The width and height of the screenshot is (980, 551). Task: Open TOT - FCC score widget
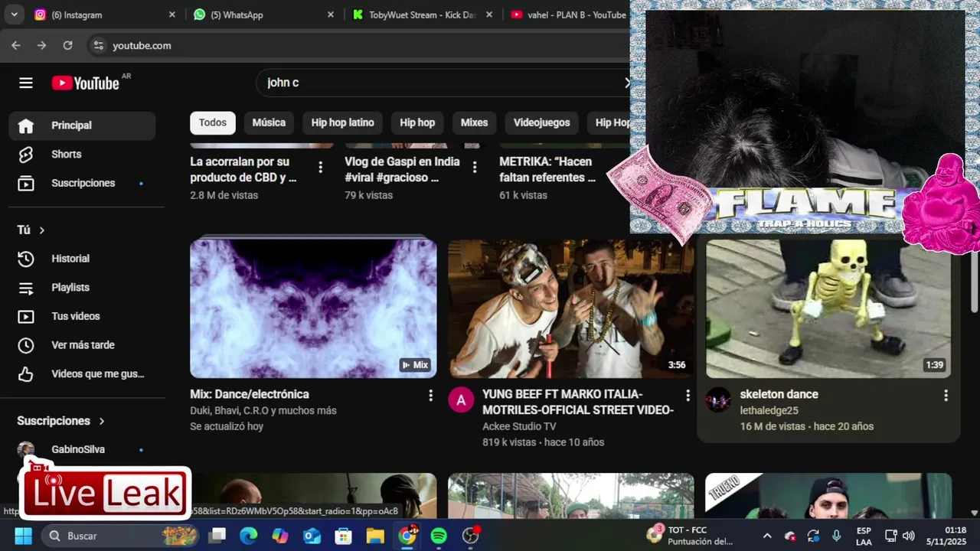pyautogui.click(x=691, y=536)
